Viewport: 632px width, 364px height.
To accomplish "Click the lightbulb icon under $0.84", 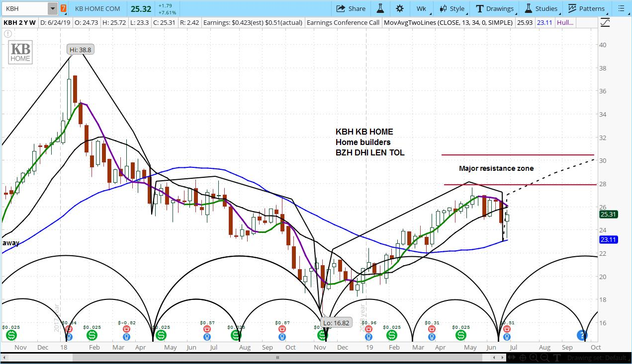I will [69, 337].
